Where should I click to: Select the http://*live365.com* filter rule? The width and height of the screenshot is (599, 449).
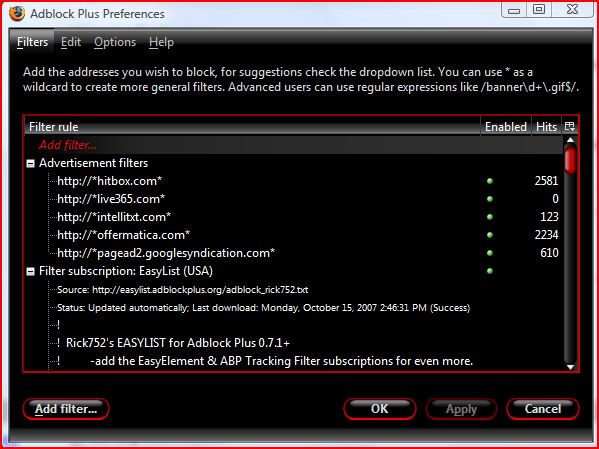click(293, 199)
